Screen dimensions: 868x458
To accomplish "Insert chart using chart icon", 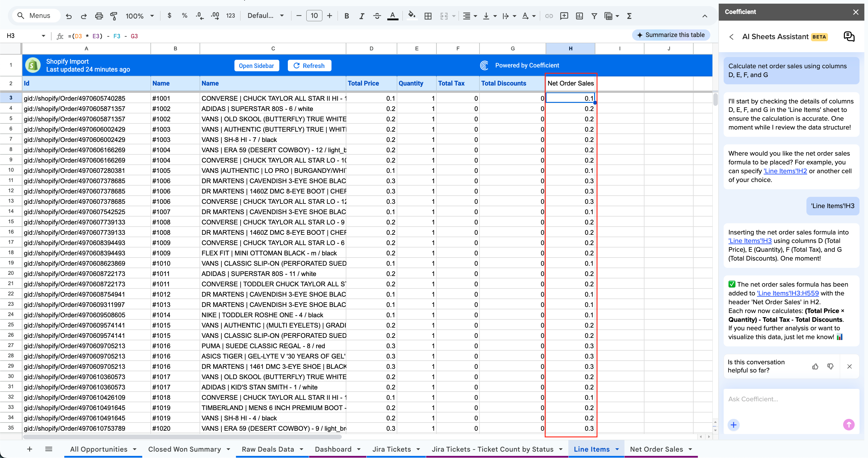I will (x=579, y=16).
